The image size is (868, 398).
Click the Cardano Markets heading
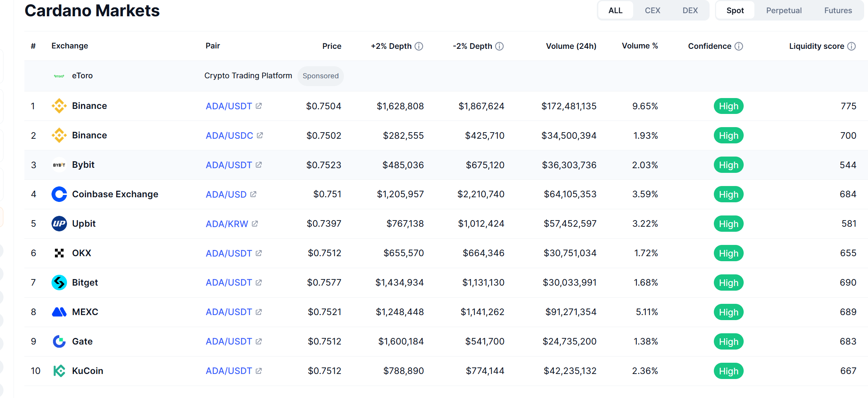(x=92, y=10)
